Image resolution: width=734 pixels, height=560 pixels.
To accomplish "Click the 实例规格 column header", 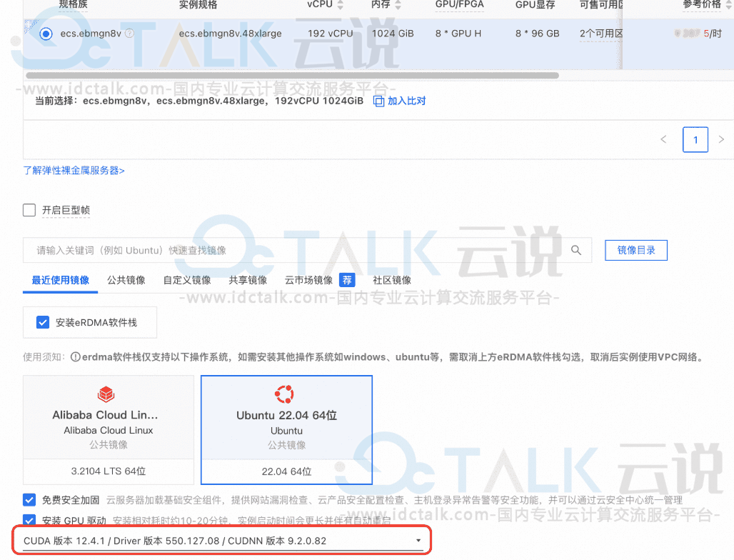I will (x=198, y=5).
